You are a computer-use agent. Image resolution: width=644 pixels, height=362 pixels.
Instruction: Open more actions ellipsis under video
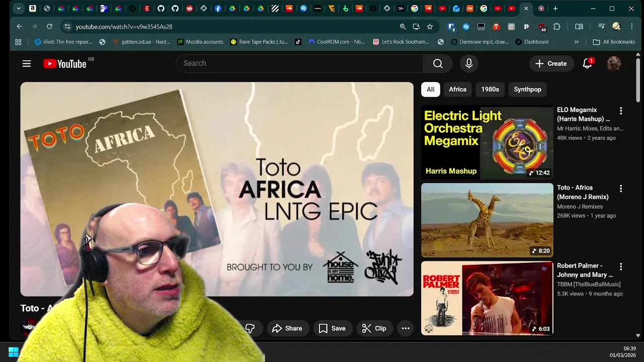[x=406, y=328]
